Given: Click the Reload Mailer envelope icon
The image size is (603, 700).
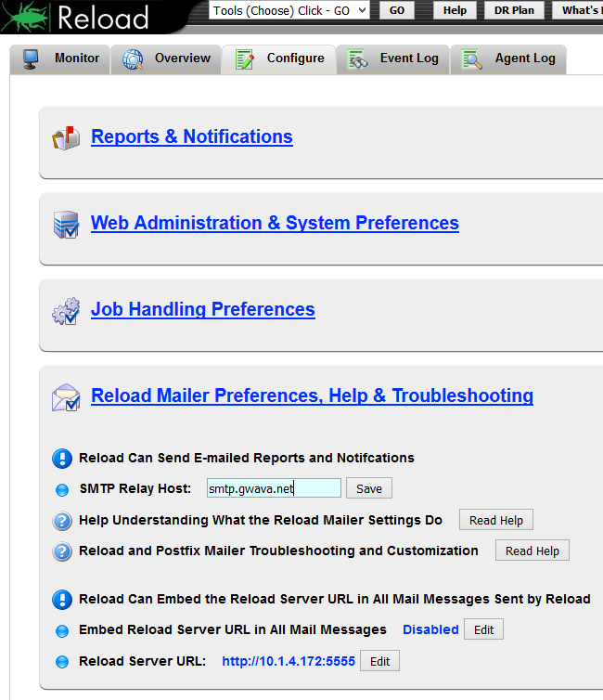Looking at the screenshot, I should [x=66, y=397].
